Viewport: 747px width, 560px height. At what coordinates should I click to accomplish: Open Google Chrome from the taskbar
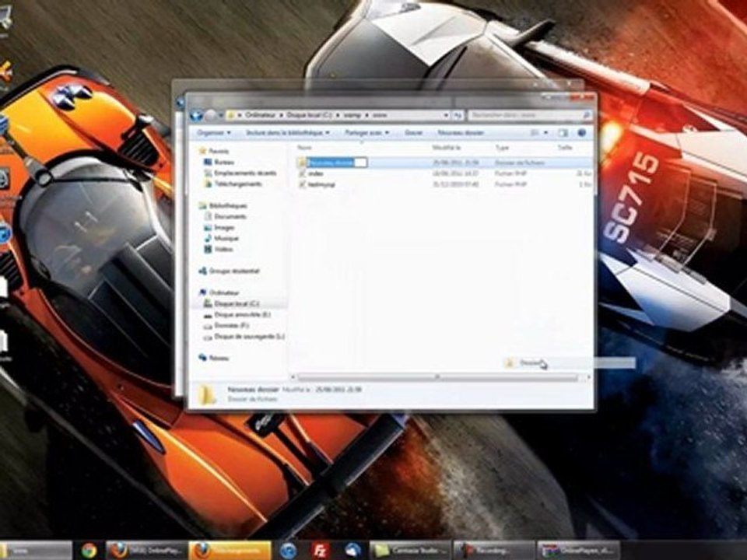point(89,551)
